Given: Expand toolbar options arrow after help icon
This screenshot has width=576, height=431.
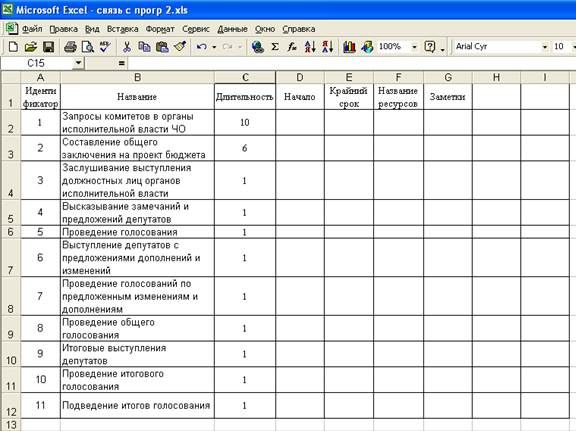Looking at the screenshot, I should pos(442,49).
